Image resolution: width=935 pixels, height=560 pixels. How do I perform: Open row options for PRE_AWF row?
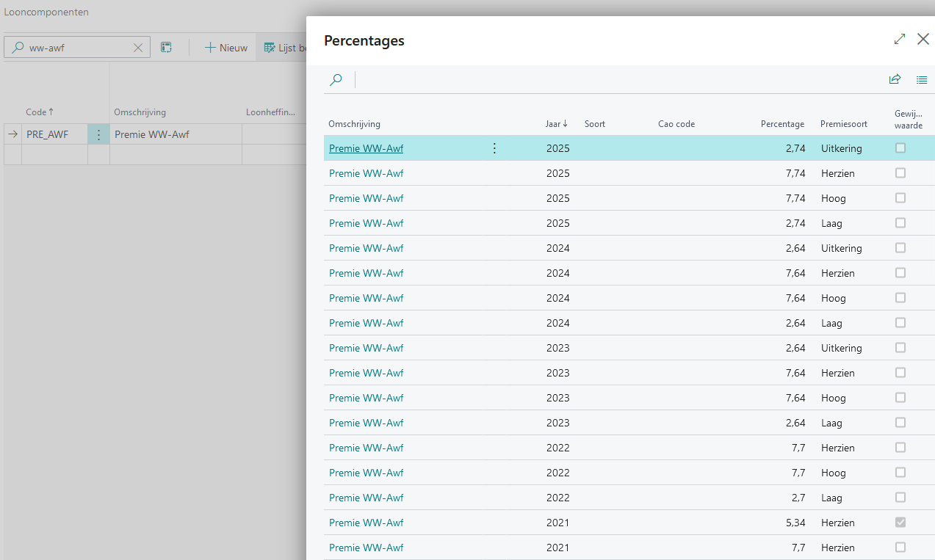98,135
